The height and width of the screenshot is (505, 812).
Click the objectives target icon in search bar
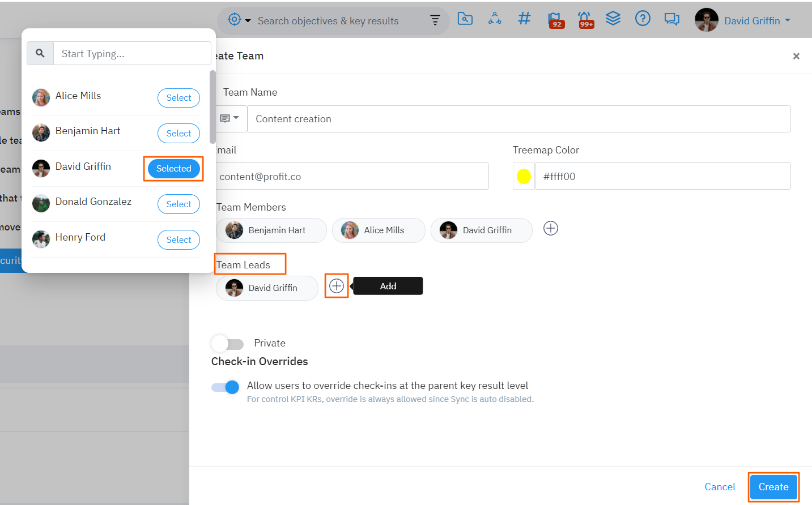tap(234, 20)
